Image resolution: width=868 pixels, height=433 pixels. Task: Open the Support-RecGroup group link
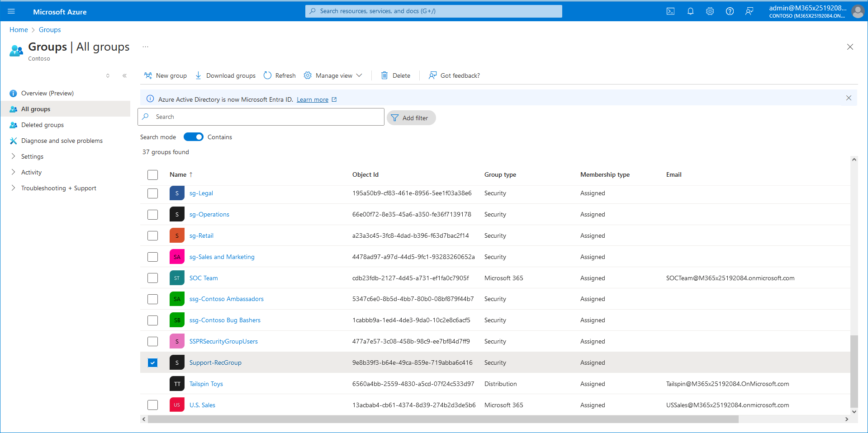pyautogui.click(x=215, y=362)
